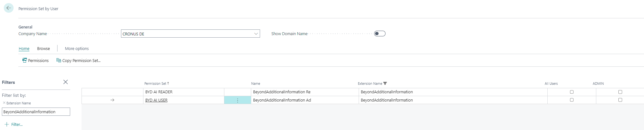Click the plus icon to add filter
Screen dimensions: 644x130
(7, 124)
